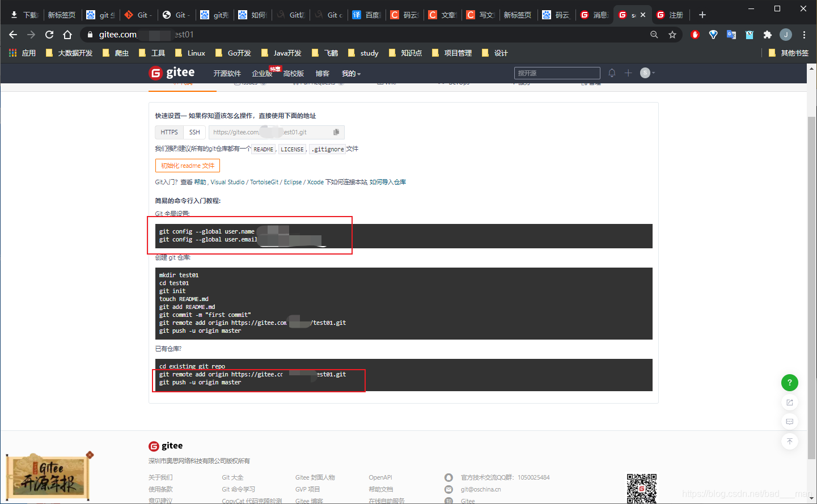Switch to the 下载 browser tab

click(24, 15)
